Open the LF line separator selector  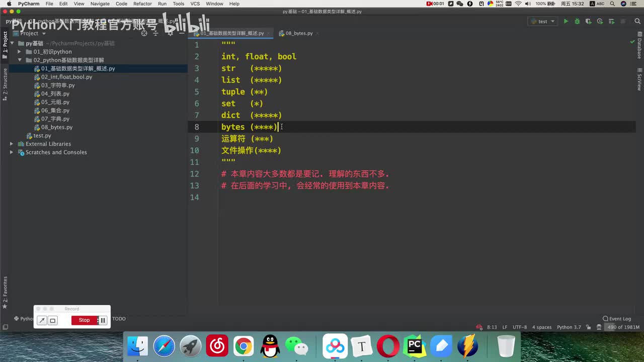click(505, 327)
